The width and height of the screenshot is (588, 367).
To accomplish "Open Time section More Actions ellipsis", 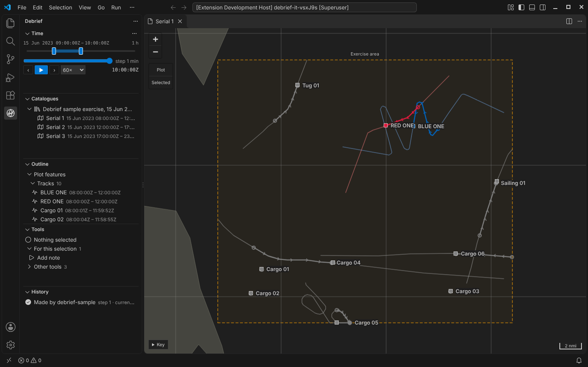I will coord(134,33).
